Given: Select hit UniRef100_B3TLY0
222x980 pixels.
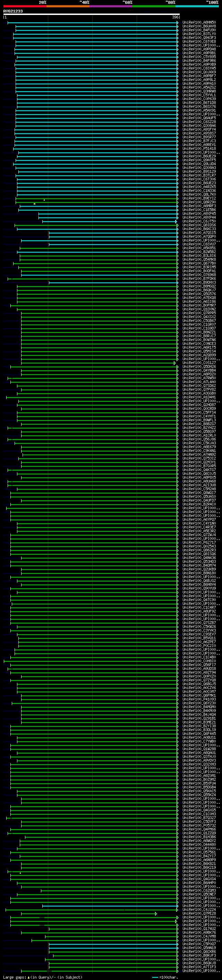Looking at the screenshot, I should (199, 34).
